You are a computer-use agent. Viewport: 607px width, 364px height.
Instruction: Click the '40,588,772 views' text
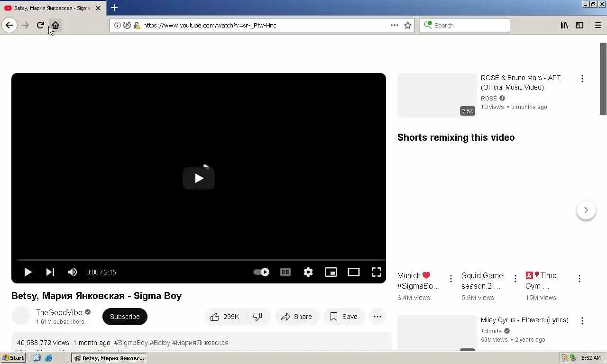(43, 343)
